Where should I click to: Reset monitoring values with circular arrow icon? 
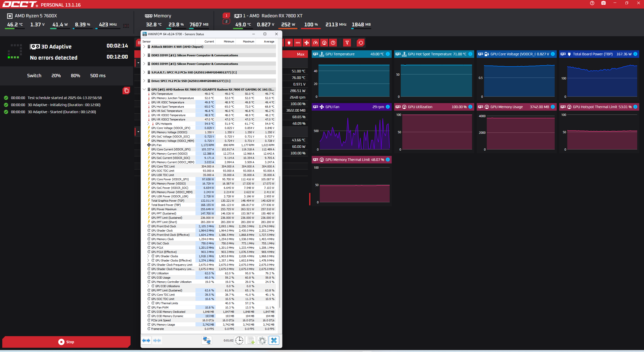(361, 43)
